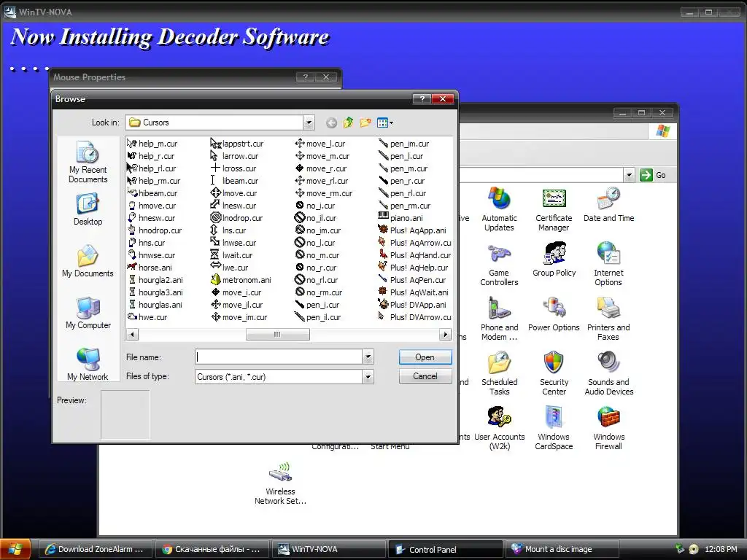Create a new folder in Browse dialog
This screenshot has width=747, height=560.
point(365,122)
